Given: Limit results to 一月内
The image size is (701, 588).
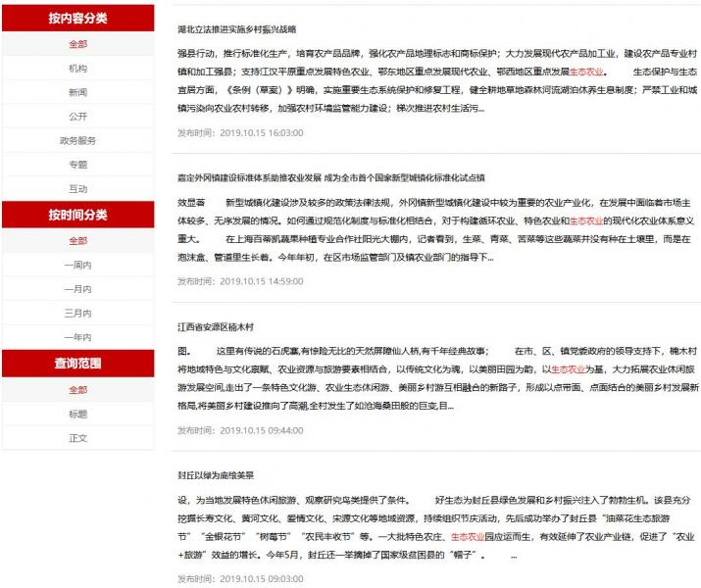Looking at the screenshot, I should [77, 289].
